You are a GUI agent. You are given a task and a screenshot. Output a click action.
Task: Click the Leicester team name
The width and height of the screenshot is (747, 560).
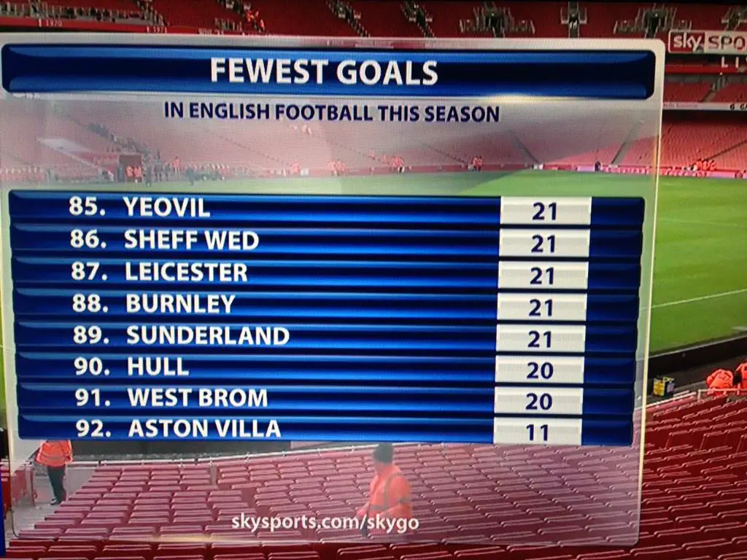(186, 273)
